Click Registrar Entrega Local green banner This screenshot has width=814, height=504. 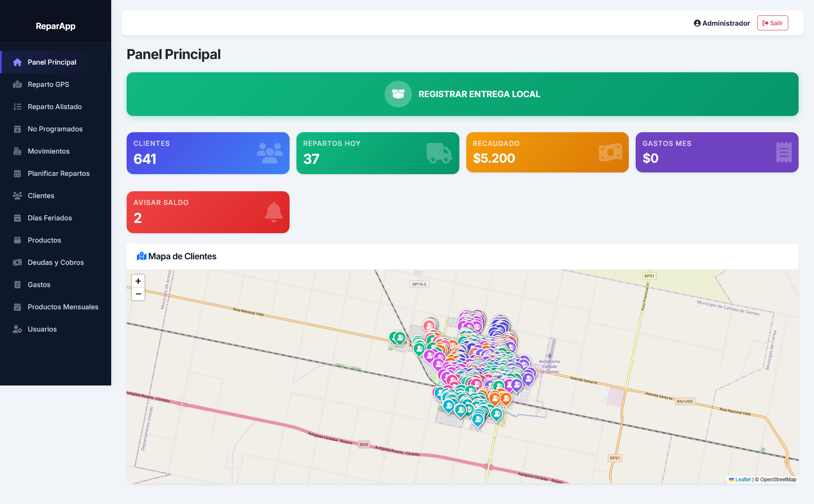coord(462,94)
